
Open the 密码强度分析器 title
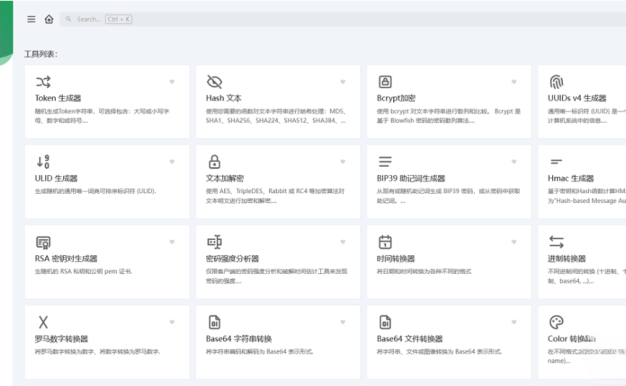232,259
